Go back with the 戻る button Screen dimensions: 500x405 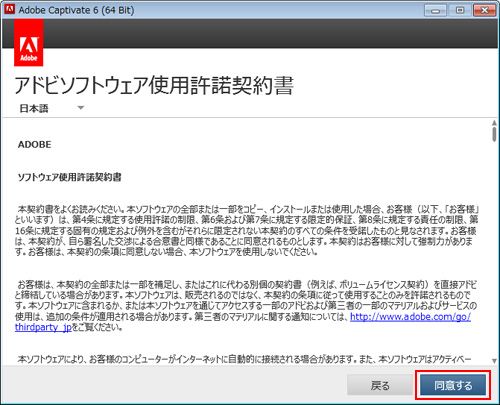(380, 385)
